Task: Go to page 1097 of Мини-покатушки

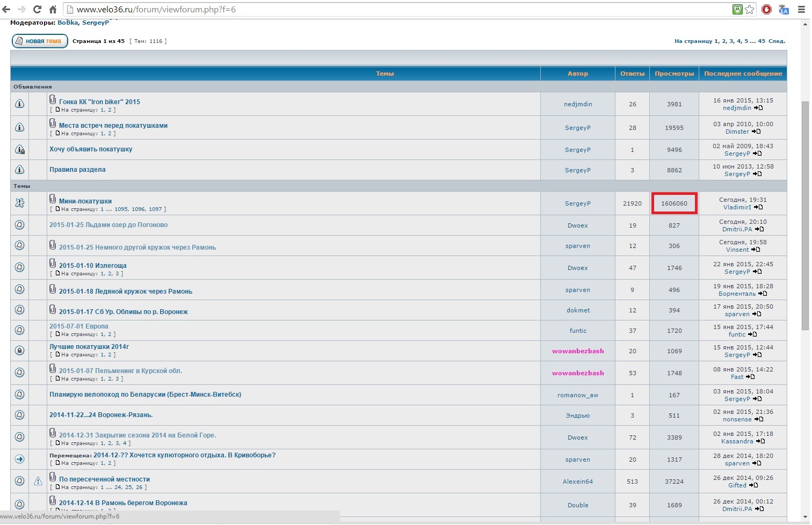Action: click(155, 209)
